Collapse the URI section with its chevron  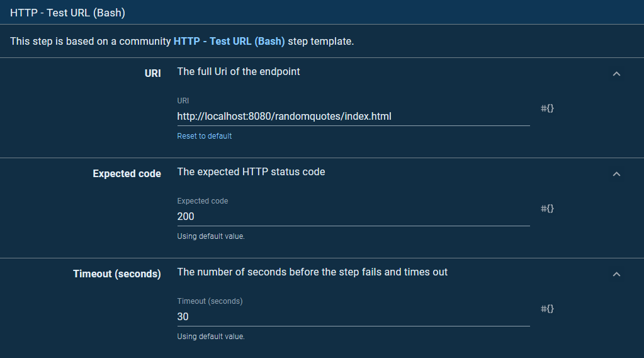point(616,74)
